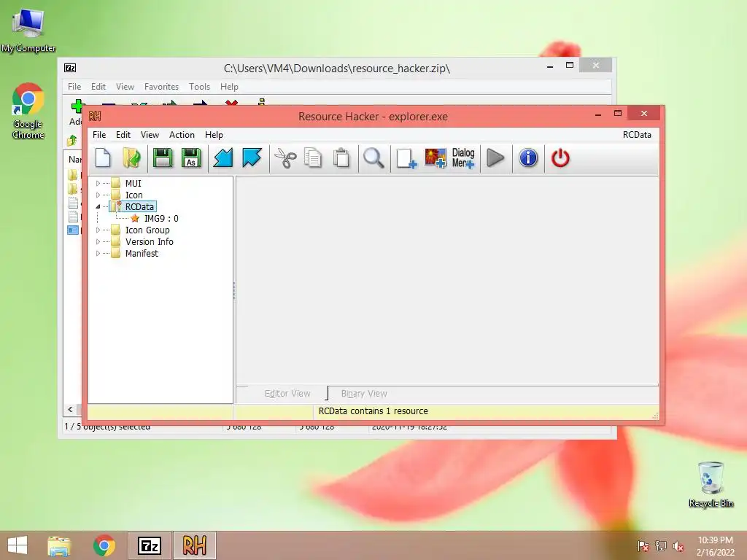
Task: Click the blue Info icon
Action: coord(528,158)
